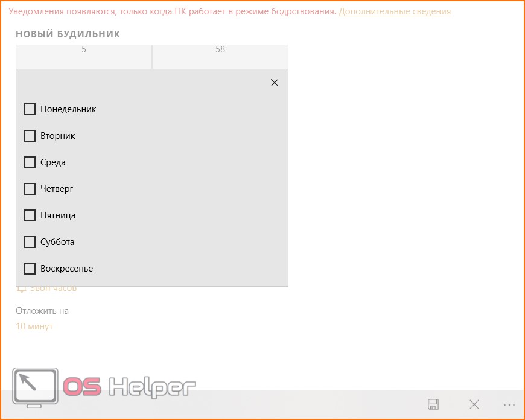The height and width of the screenshot is (420, 525).
Task: Open the Звон часов sound selector
Action: (x=46, y=288)
